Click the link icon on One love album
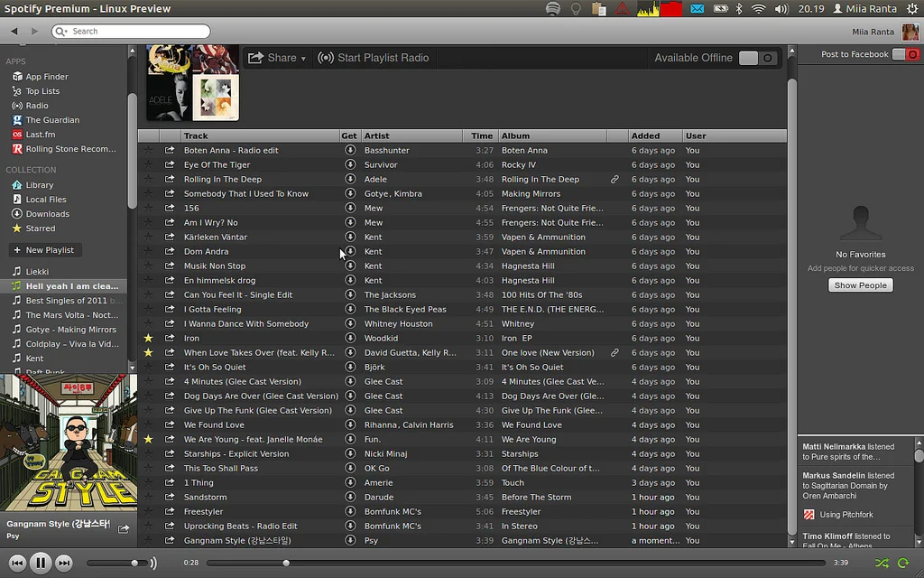 (614, 353)
